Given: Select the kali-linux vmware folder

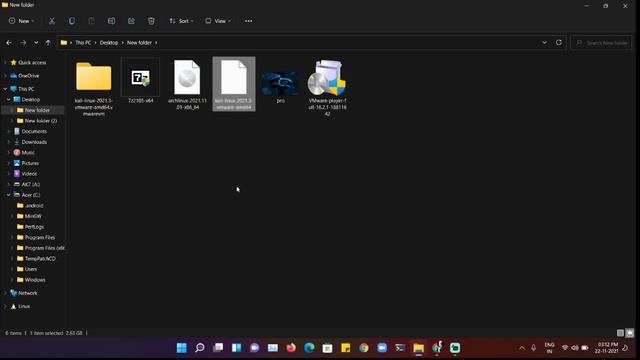Looking at the screenshot, I should (x=93, y=87).
